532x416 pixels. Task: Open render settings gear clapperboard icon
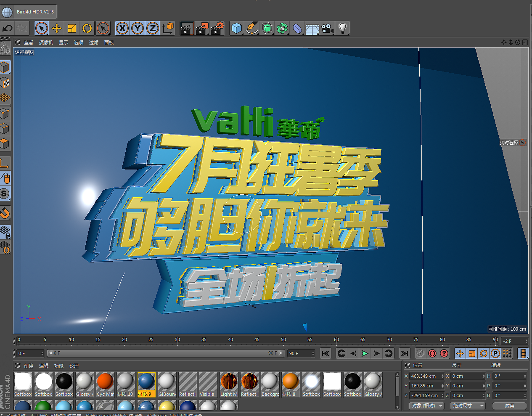tap(217, 28)
